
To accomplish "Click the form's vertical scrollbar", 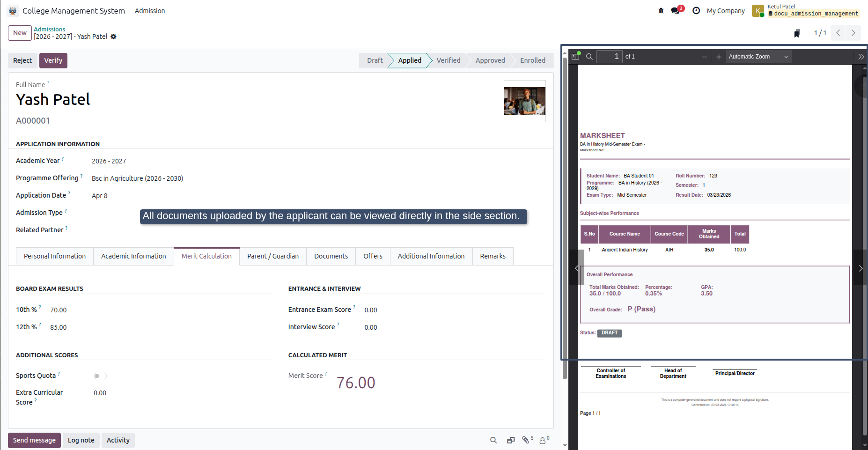I will pos(565,218).
